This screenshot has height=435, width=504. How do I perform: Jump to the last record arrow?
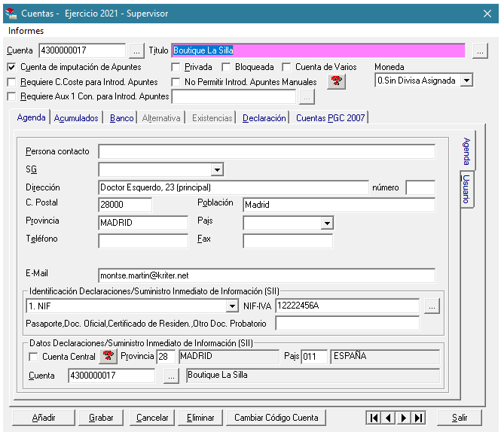click(x=418, y=418)
